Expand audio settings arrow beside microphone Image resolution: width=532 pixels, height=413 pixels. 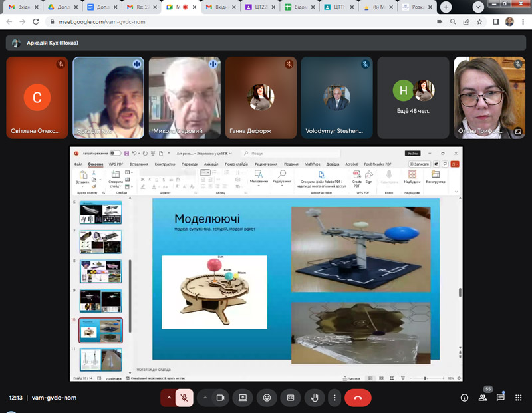point(169,398)
